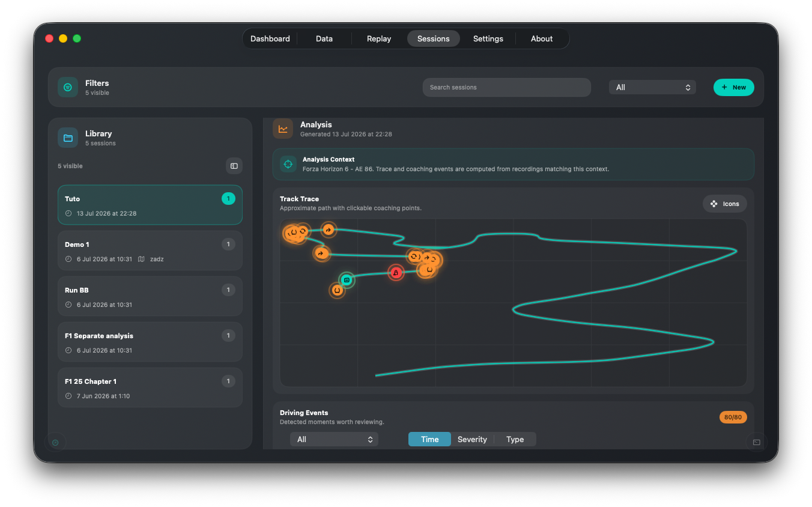Click the "Generated 13 Jul 2026 at 22:28" text
This screenshot has height=507, width=812.
click(346, 134)
